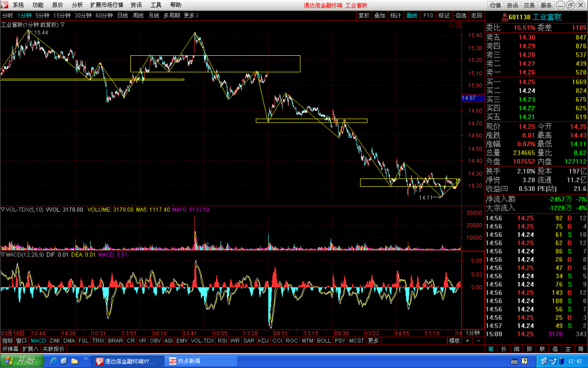This screenshot has height=368, width=588.
Task: Click the 交易 button in the title bar
Action: pos(529,5)
